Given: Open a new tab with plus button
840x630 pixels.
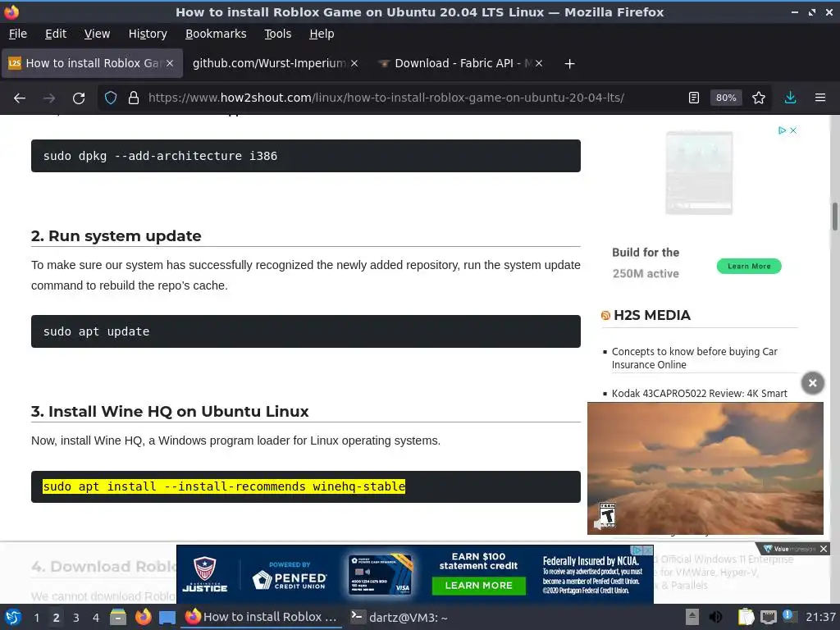Looking at the screenshot, I should pos(569,64).
